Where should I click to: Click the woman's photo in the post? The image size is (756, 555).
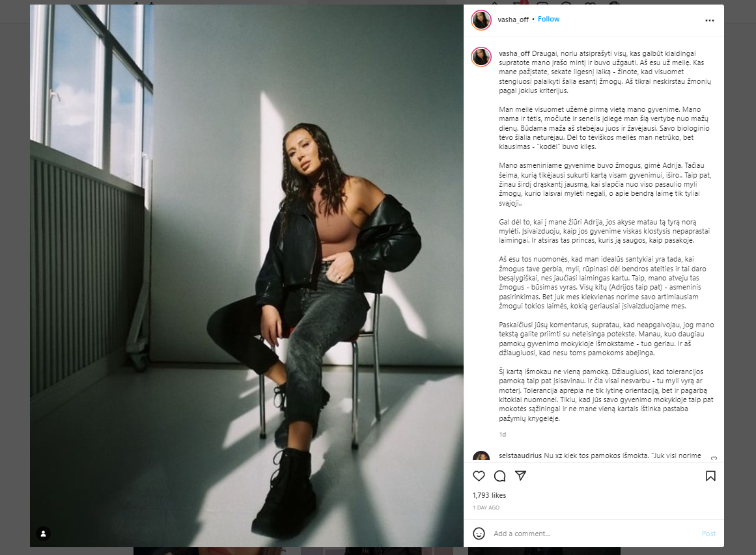[246, 276]
